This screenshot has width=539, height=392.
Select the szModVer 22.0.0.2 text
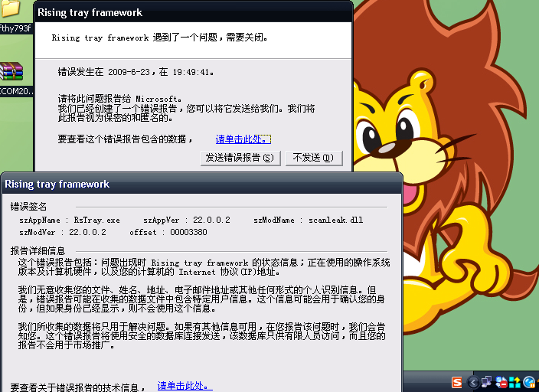click(x=63, y=232)
